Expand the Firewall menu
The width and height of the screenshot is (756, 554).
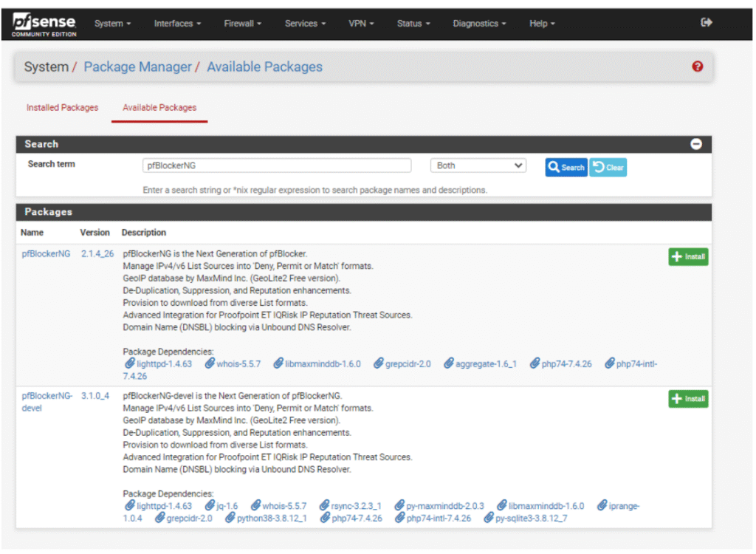tap(242, 24)
